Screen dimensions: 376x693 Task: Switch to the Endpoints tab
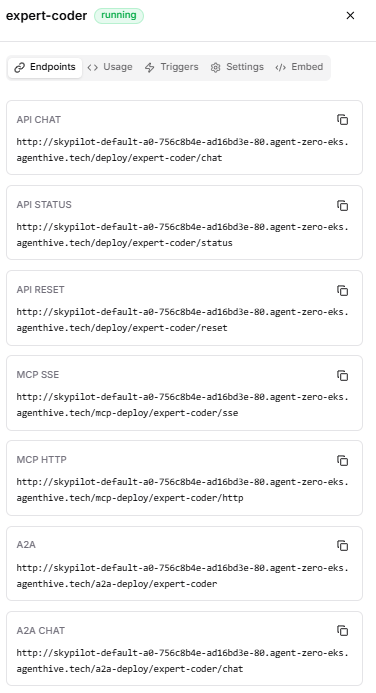[x=45, y=67]
